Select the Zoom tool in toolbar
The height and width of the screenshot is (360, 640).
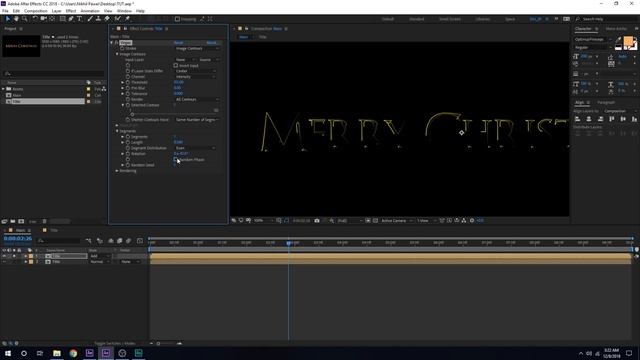tap(24, 19)
